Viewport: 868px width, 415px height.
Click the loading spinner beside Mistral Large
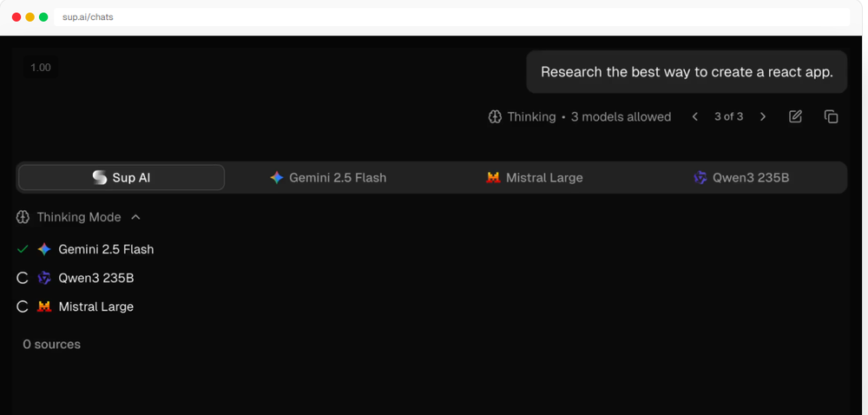click(x=23, y=306)
